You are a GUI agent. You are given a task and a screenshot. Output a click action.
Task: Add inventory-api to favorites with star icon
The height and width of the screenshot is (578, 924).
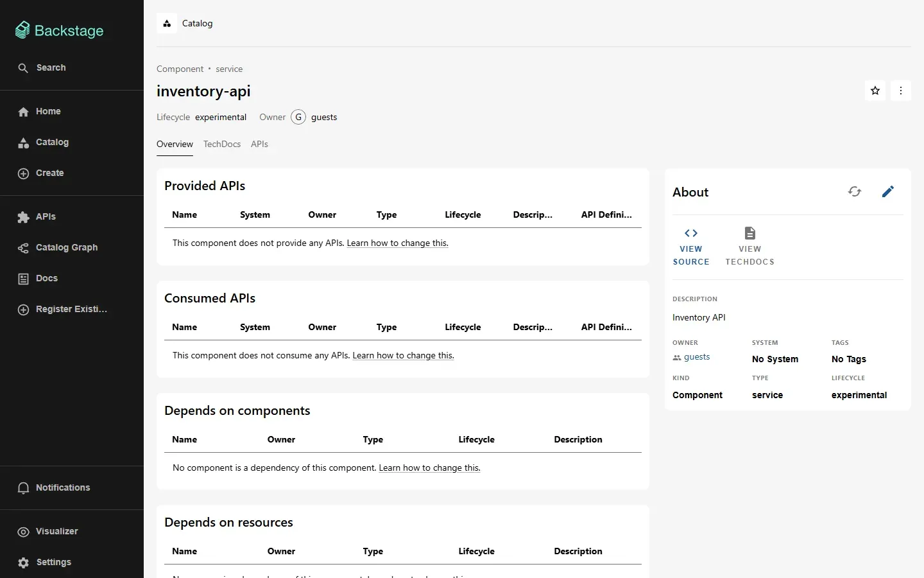tap(875, 91)
